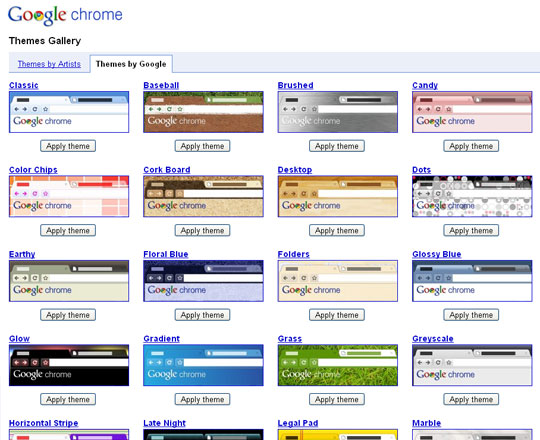Viewport: 540px width, 440px height.
Task: Open the Earthy theme link
Action: [22, 254]
